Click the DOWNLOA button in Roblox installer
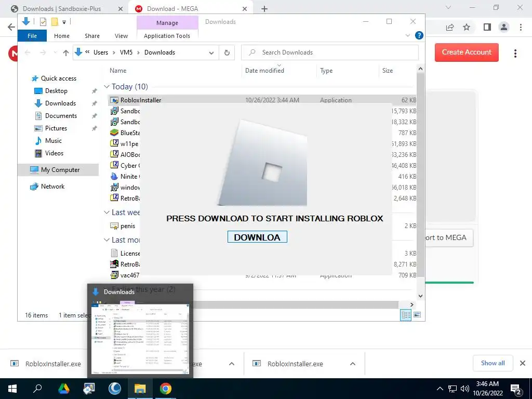Viewport: 532px width, 399px height. click(x=257, y=237)
